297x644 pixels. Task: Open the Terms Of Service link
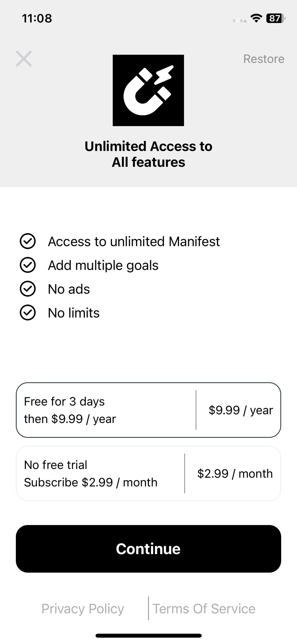tap(204, 609)
